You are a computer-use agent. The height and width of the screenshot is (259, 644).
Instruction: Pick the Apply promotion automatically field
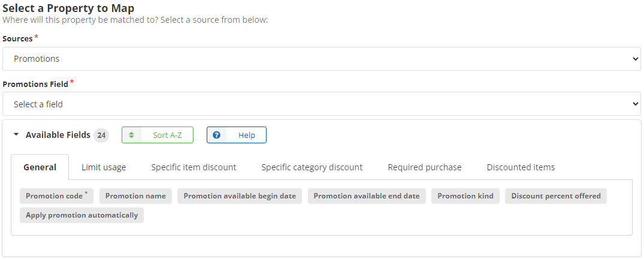tap(81, 215)
